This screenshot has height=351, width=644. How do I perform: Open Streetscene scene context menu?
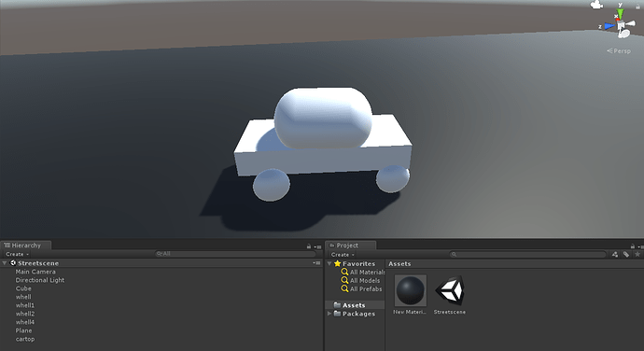(316, 262)
